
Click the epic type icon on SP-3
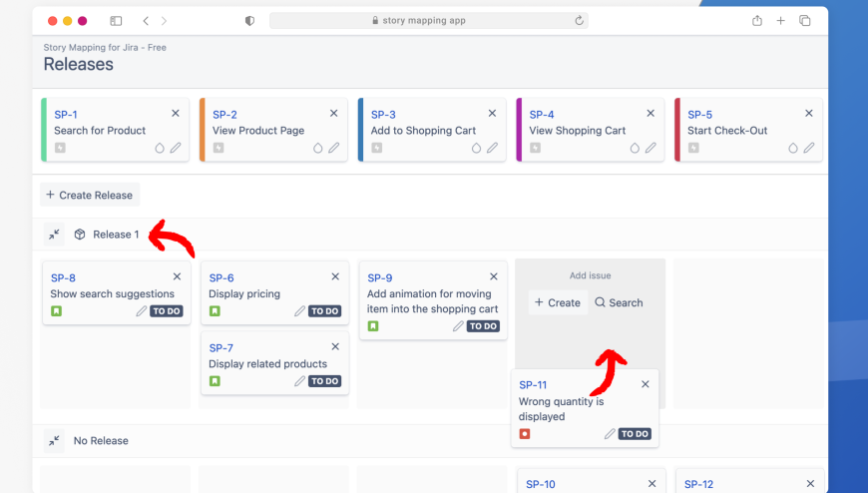376,148
